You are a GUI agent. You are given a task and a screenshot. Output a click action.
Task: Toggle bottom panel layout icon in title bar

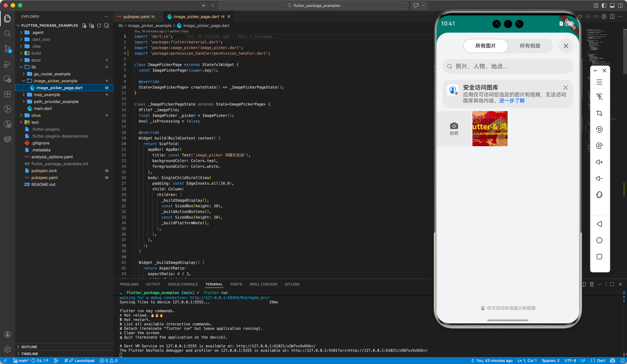point(612,5)
